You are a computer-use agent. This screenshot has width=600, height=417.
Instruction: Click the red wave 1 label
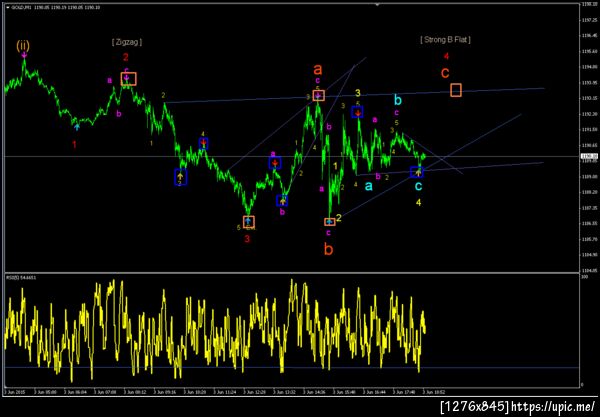75,145
